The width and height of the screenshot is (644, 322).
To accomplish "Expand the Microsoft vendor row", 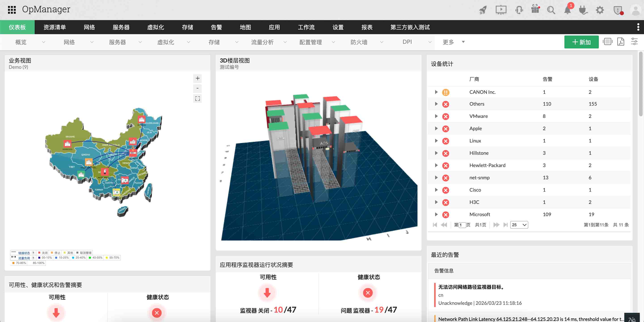I will click(436, 214).
